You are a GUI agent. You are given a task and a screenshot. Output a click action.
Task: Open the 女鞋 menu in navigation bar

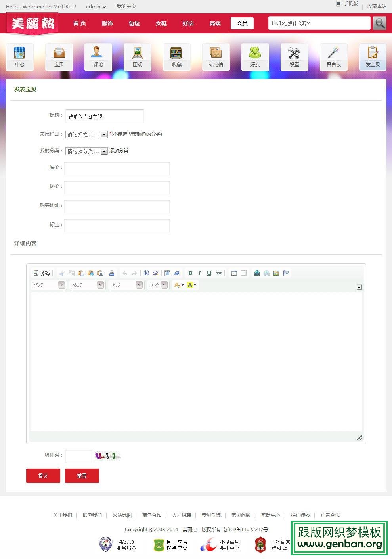[161, 23]
